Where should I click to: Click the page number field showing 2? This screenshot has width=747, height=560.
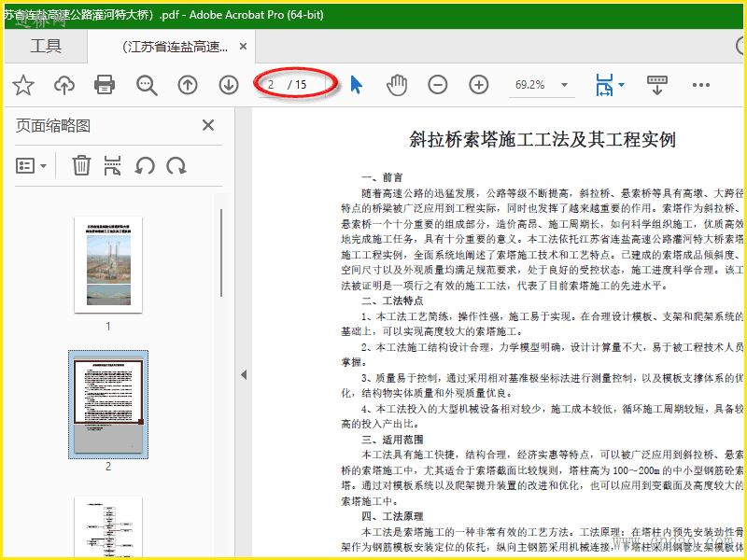point(272,85)
